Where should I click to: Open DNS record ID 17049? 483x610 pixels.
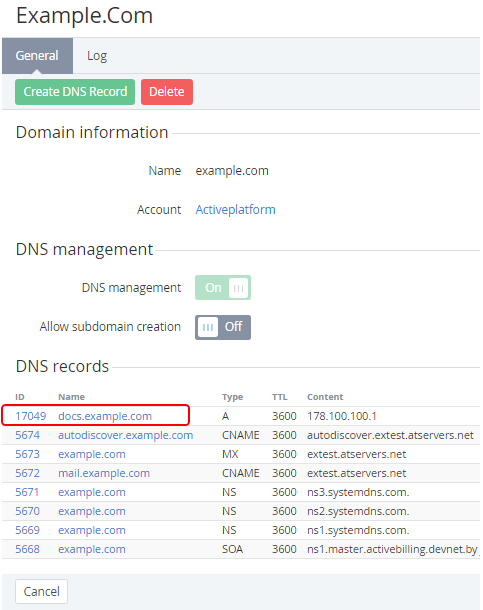click(x=31, y=416)
